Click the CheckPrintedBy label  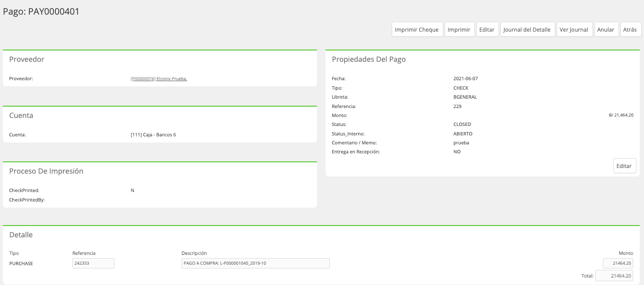pos(27,200)
